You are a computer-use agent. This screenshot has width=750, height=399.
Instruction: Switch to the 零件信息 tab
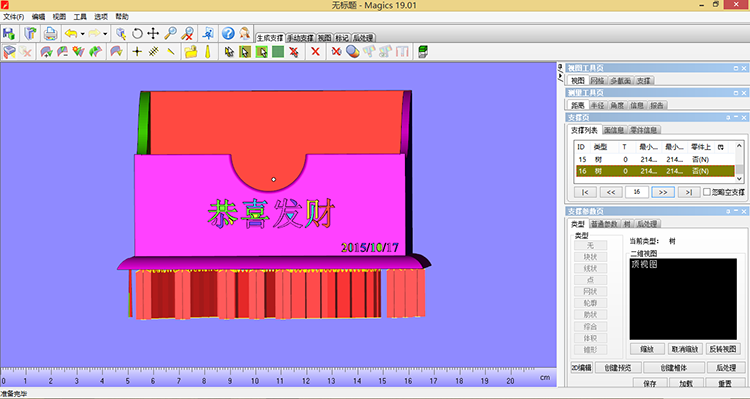pyautogui.click(x=644, y=130)
